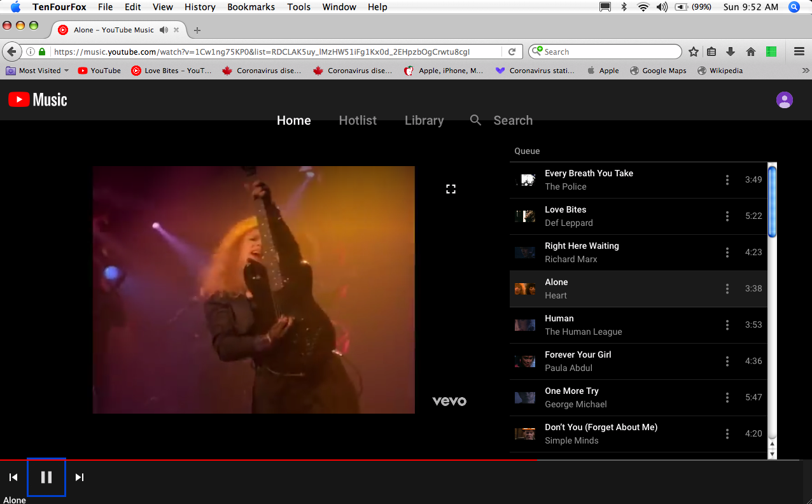Show more bookmarks via the overflow chevron
This screenshot has height=504, width=812.
click(805, 71)
